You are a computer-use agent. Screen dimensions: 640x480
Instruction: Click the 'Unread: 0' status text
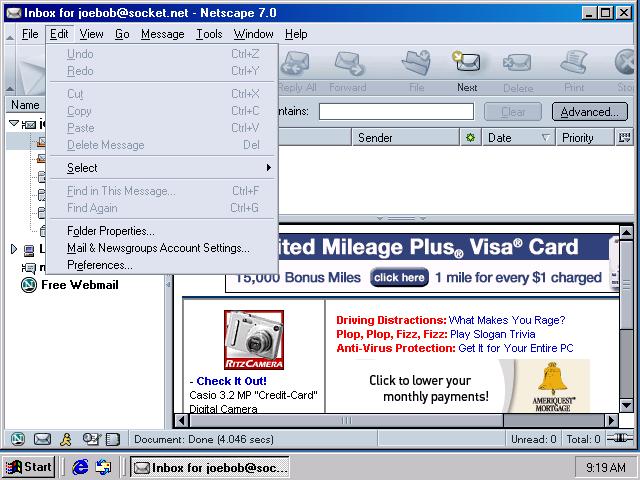533,439
